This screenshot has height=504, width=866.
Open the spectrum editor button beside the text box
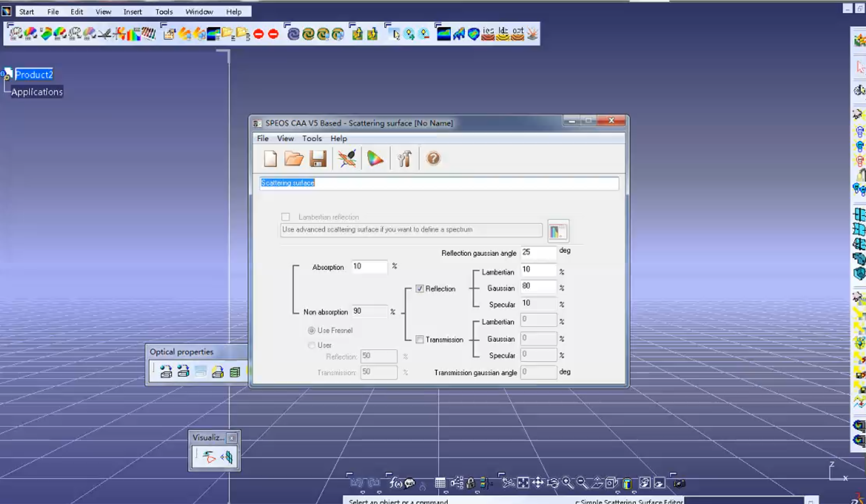[558, 231]
